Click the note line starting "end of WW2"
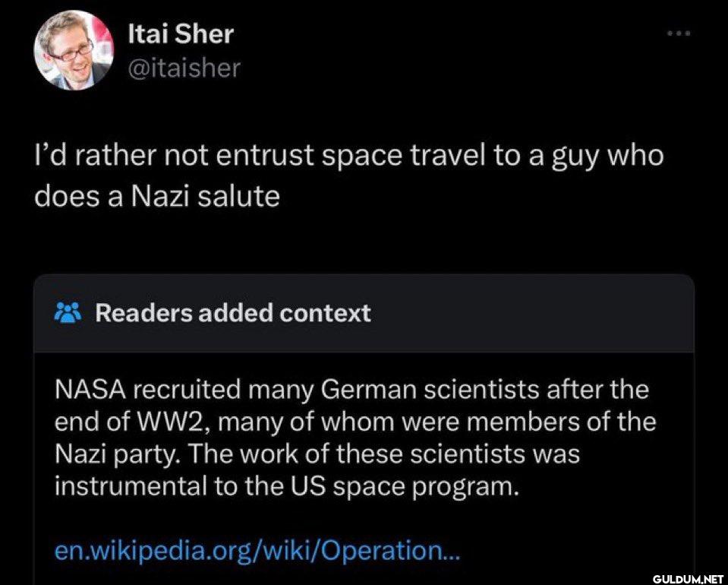728x585 pixels. coord(355,422)
